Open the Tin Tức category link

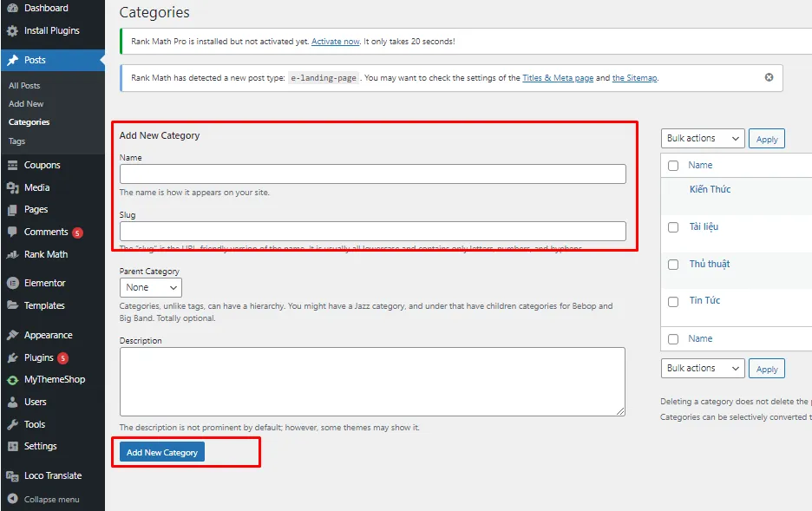(x=704, y=300)
